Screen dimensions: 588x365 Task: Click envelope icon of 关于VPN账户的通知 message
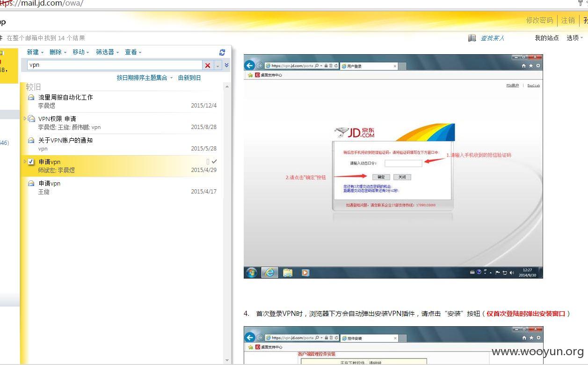(31, 140)
